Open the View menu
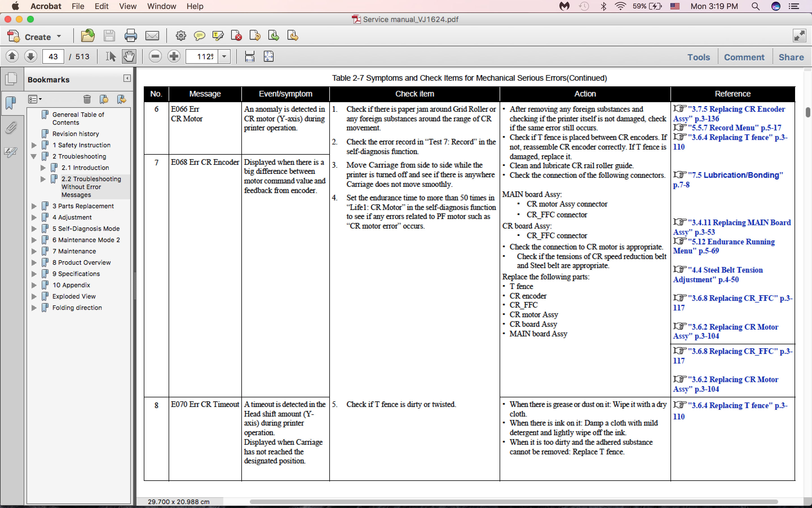 (127, 6)
